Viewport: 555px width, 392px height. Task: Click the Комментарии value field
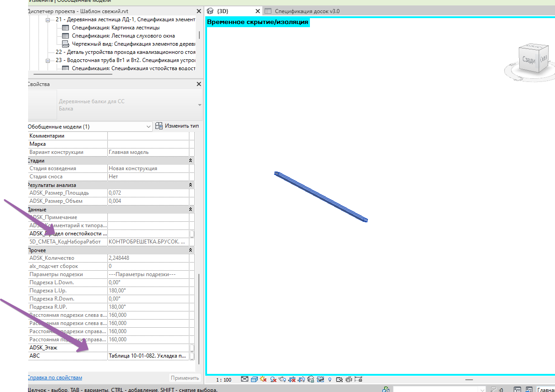pos(148,136)
